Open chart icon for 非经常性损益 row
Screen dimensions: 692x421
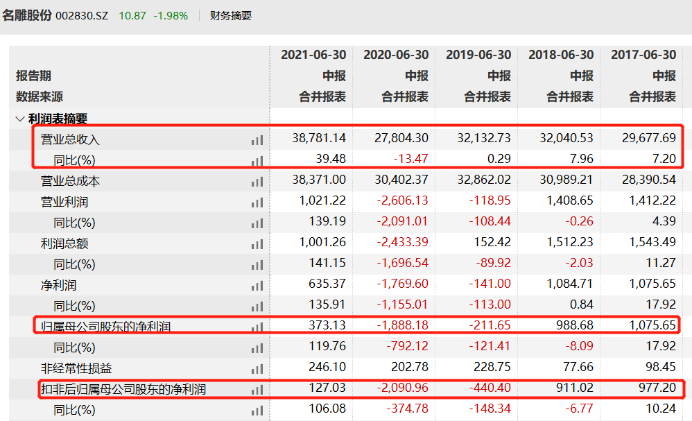click(x=257, y=369)
